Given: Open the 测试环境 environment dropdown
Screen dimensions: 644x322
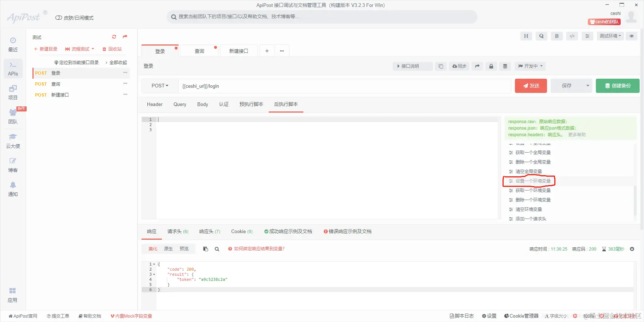Looking at the screenshot, I should (610, 36).
